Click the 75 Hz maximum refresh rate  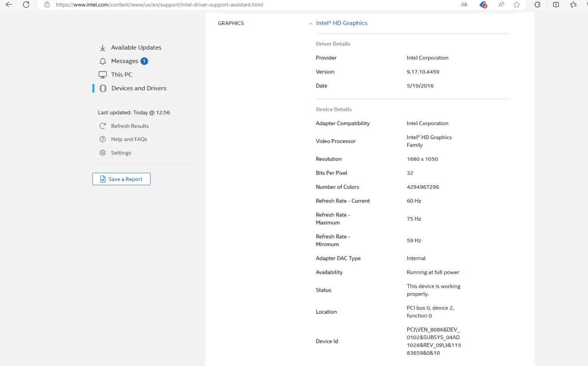coord(414,219)
